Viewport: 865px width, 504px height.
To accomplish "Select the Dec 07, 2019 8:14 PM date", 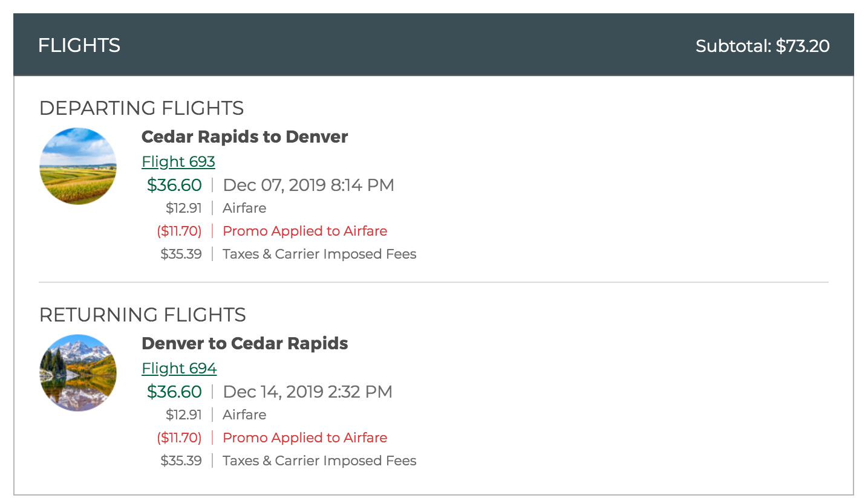I will [308, 185].
